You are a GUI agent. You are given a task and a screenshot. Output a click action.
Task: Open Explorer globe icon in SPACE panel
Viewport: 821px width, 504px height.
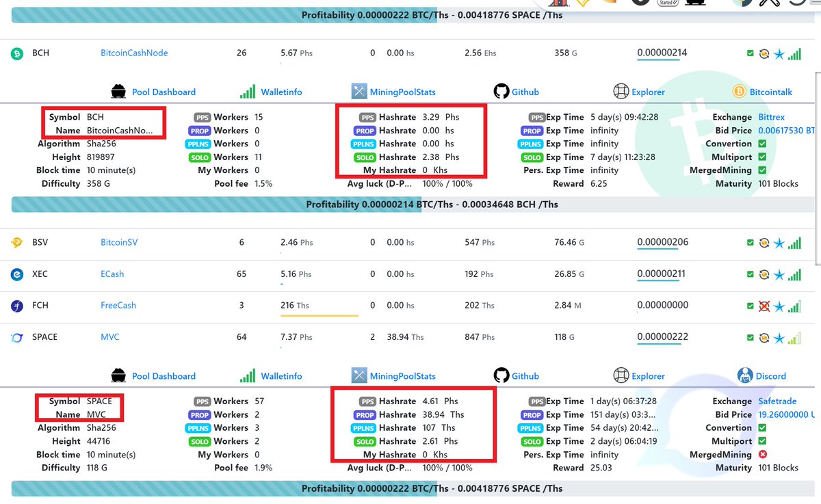(621, 375)
